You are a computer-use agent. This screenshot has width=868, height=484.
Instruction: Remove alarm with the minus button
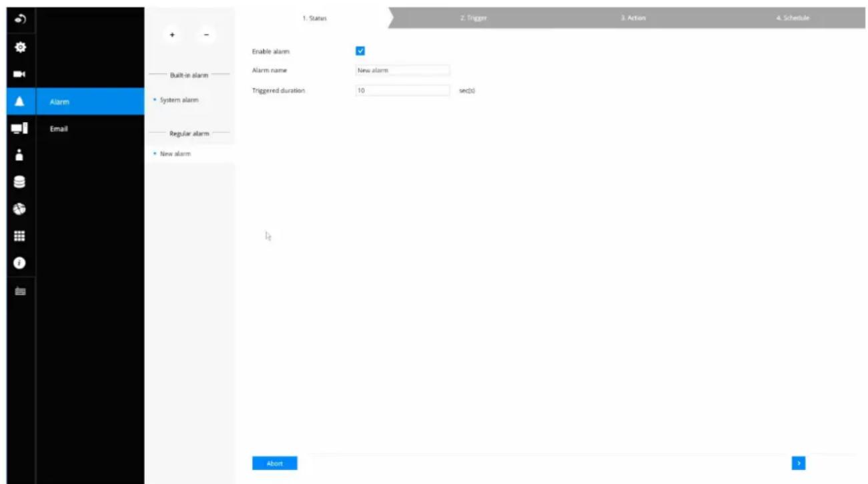[206, 35]
